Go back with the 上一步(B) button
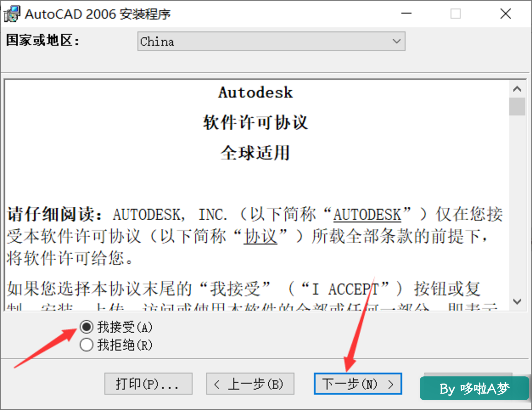The width and height of the screenshot is (532, 410). click(250, 384)
